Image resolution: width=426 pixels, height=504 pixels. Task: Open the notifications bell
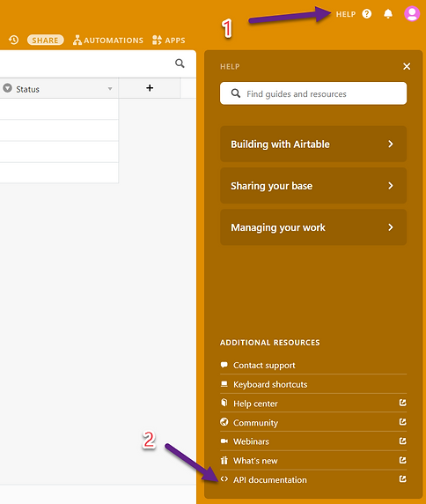pyautogui.click(x=388, y=14)
